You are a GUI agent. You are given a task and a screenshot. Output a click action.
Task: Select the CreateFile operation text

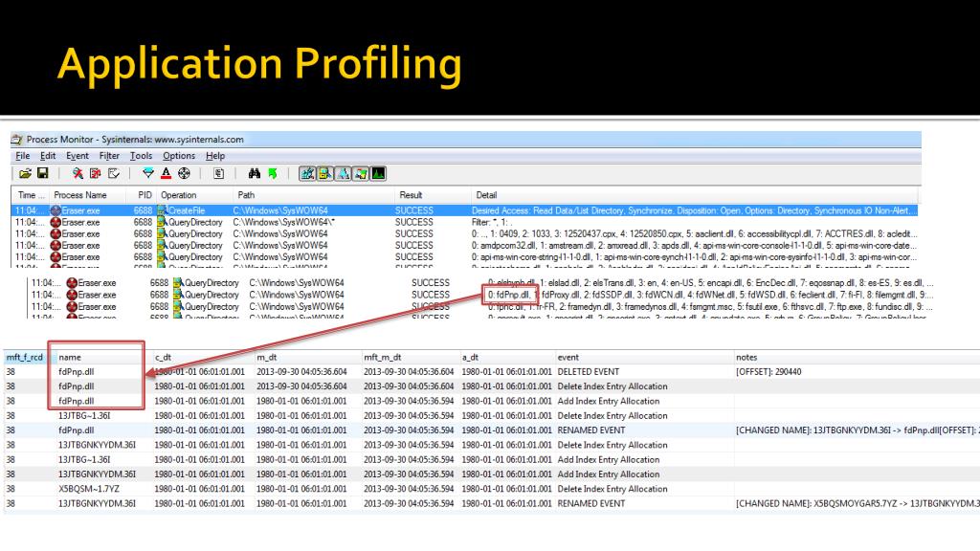click(187, 210)
